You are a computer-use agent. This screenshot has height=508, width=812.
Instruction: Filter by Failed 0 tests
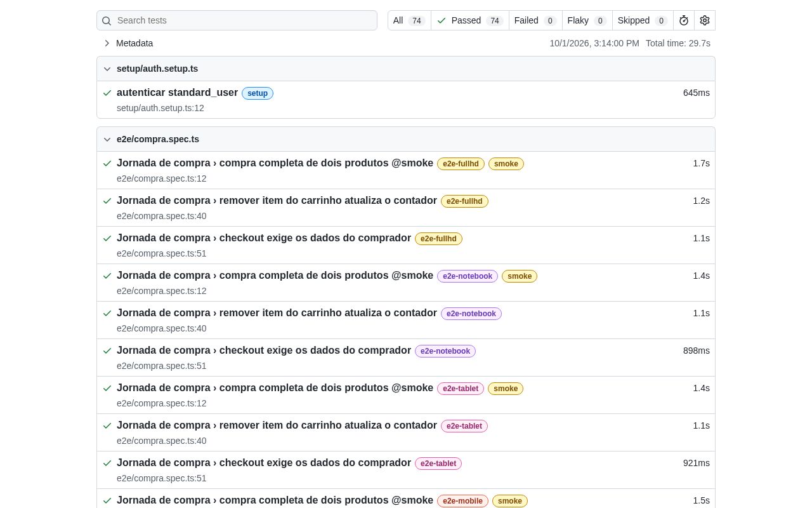coord(535,20)
